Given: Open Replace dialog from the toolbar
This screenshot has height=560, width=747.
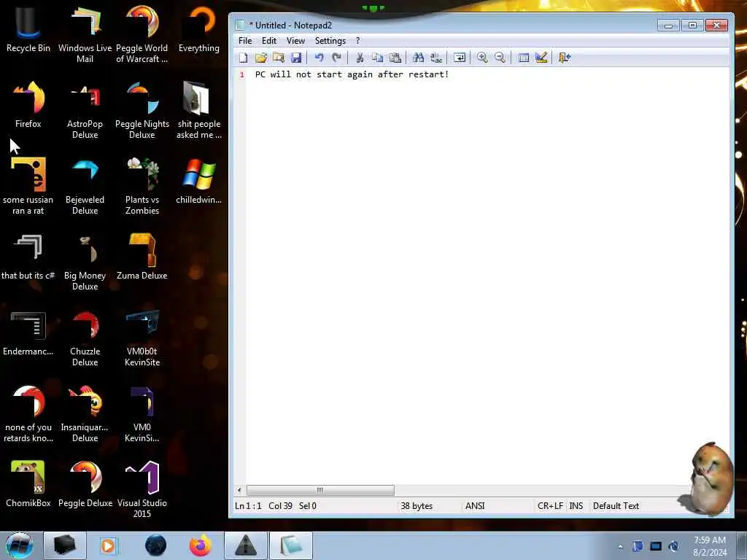Looking at the screenshot, I should [436, 58].
